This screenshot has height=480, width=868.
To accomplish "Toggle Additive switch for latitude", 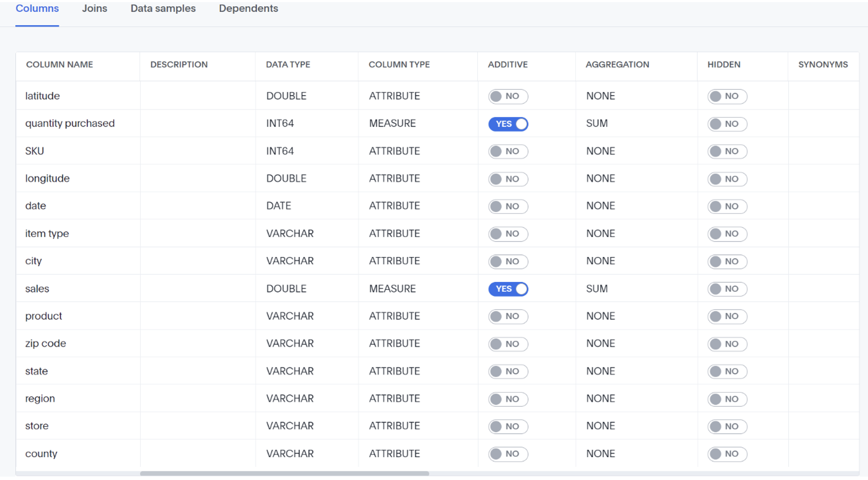I will pos(508,96).
